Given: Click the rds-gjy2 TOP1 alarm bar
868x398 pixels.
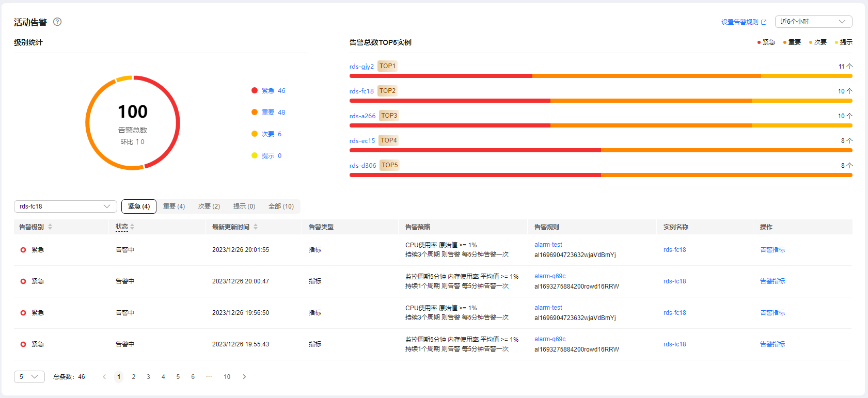Looking at the screenshot, I should [x=601, y=76].
